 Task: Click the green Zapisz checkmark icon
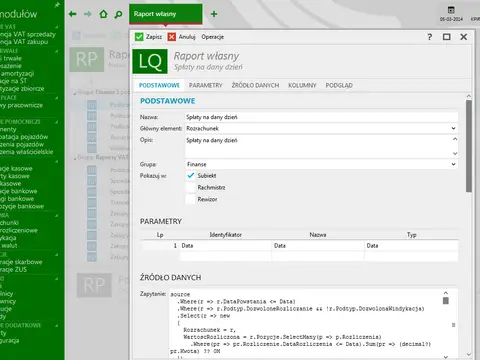(x=139, y=37)
